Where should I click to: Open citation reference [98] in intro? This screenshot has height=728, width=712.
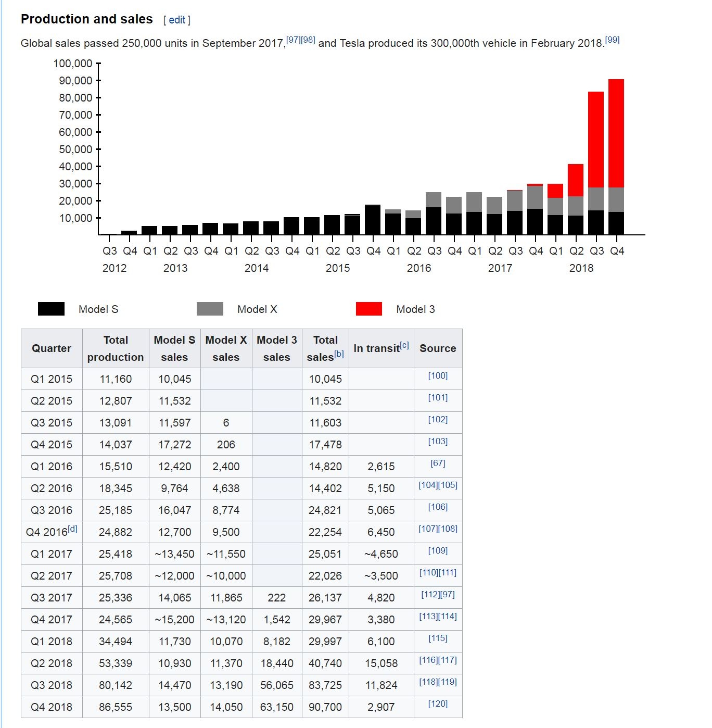308,40
